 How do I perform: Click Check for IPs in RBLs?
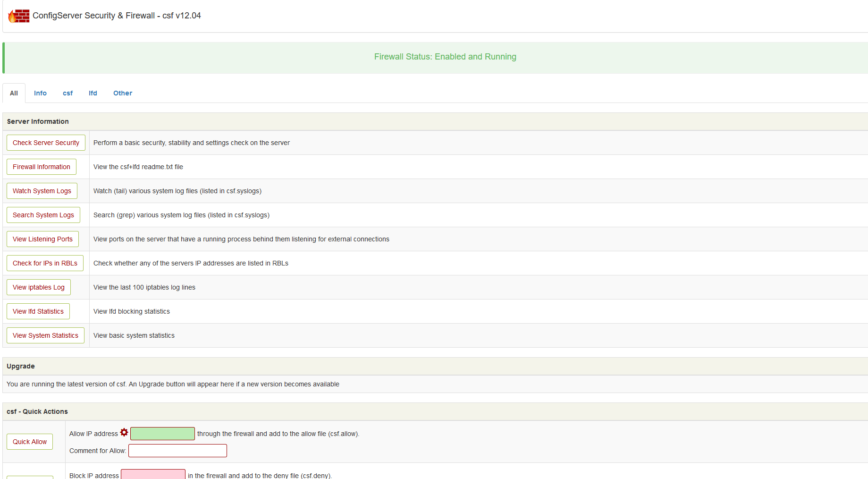45,263
